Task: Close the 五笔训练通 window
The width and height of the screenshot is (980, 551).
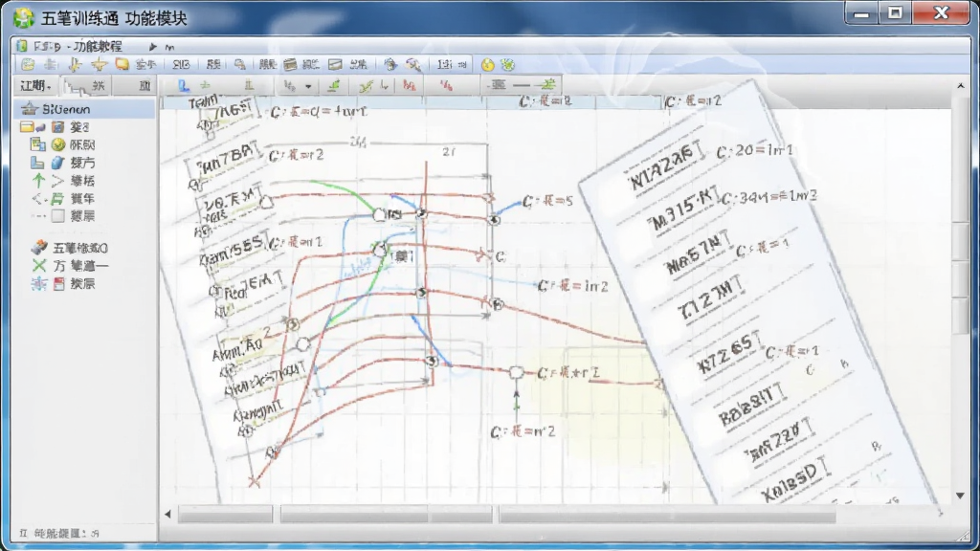Action: coord(942,13)
